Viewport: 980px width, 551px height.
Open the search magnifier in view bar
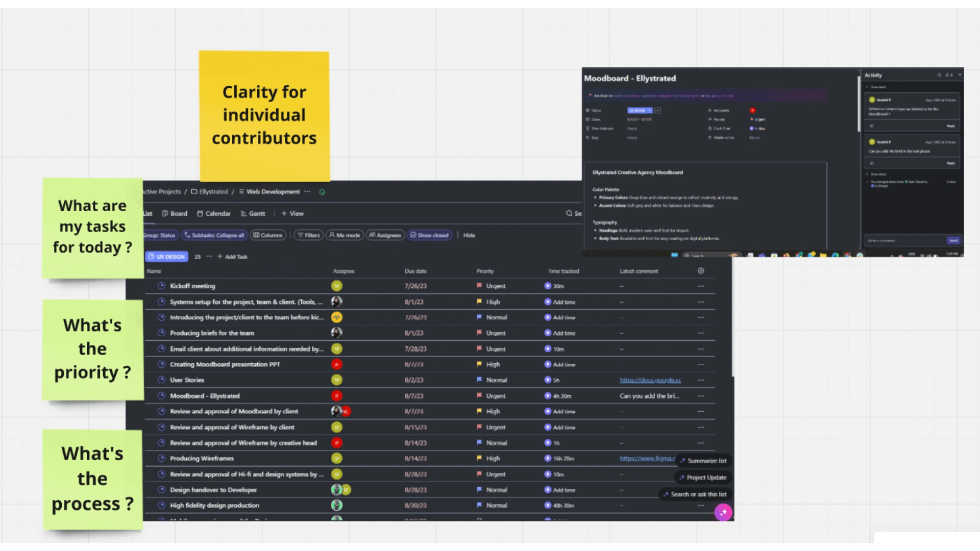pos(569,213)
